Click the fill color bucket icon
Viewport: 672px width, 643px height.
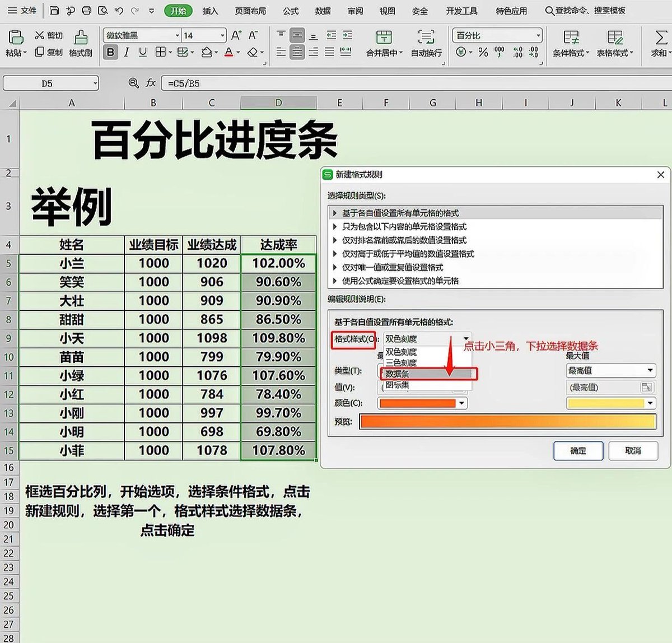coord(207,52)
